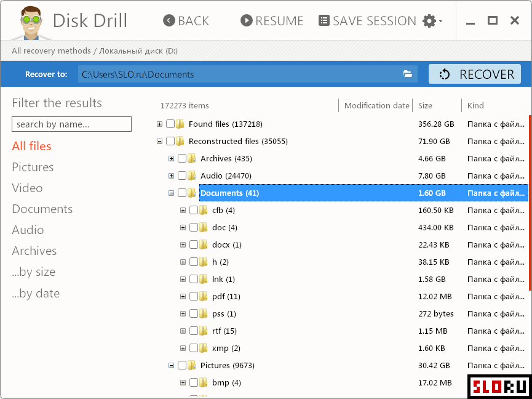This screenshot has height=399, width=532.
Task: Tick the Audio (24470) checkbox
Action: (182, 176)
